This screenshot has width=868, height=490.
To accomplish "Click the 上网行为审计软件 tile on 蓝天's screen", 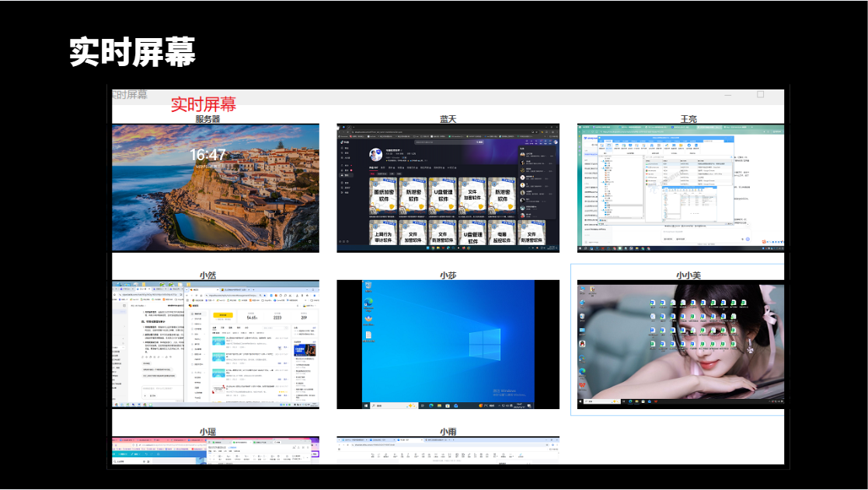I will pos(383,233).
